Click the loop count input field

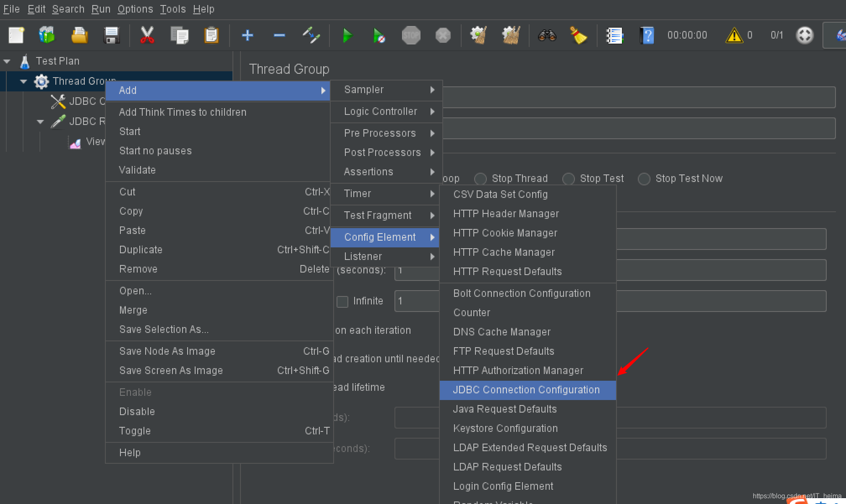point(416,301)
